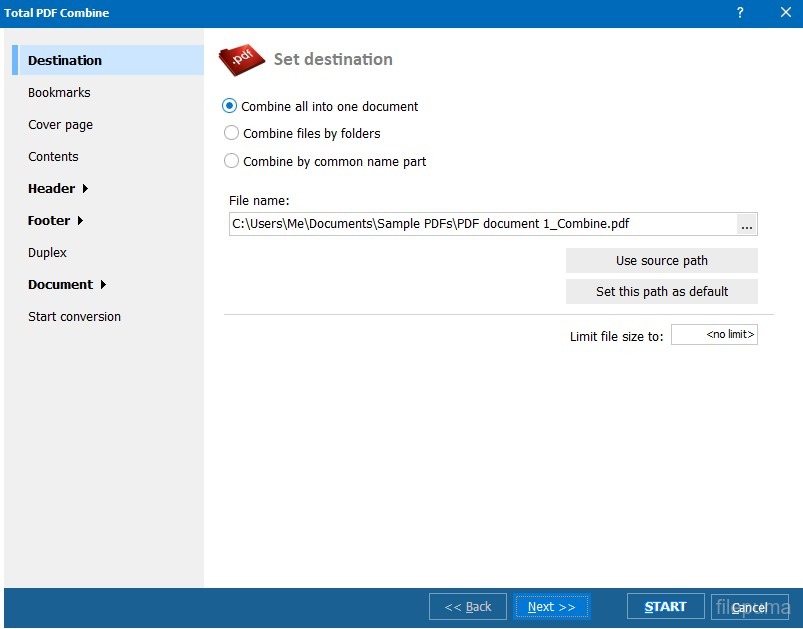Select Combine files by folders option

pos(231,133)
